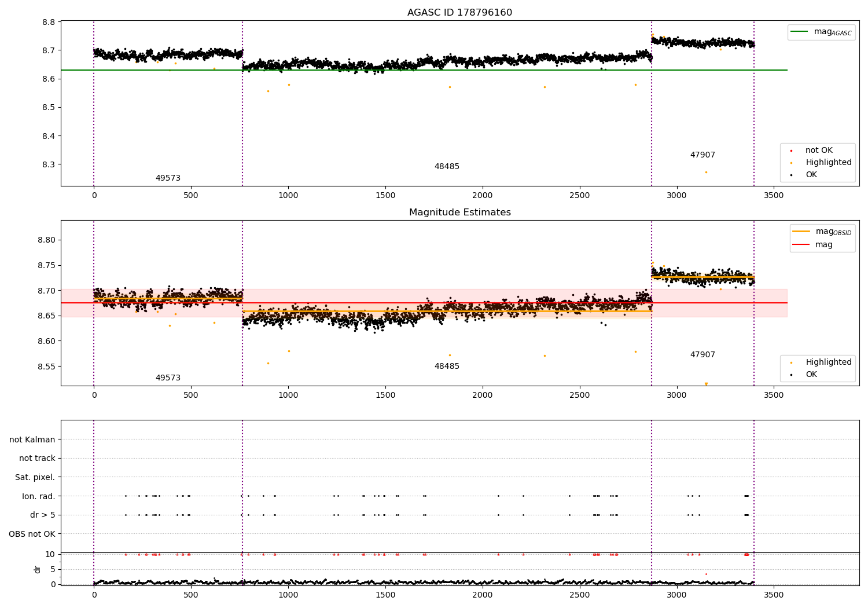
Task: Click the 8.55 y-axis tick label
Action: click(47, 367)
